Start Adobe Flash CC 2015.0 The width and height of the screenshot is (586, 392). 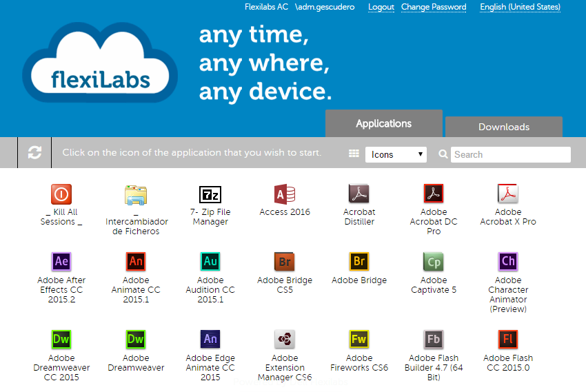click(x=508, y=340)
